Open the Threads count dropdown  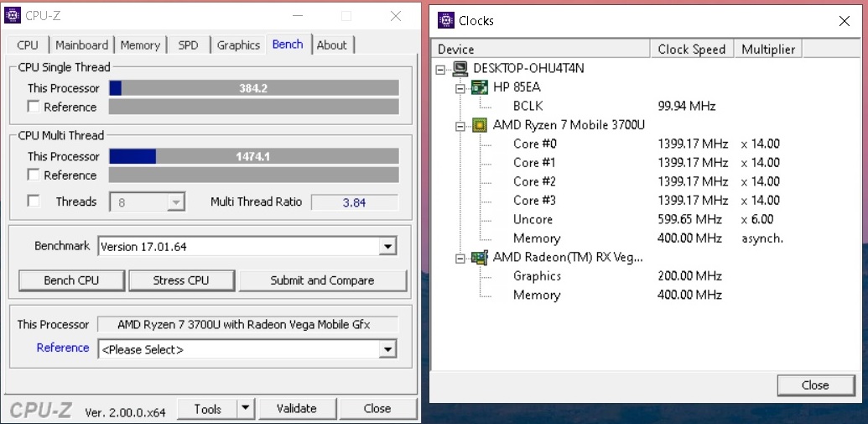(175, 202)
